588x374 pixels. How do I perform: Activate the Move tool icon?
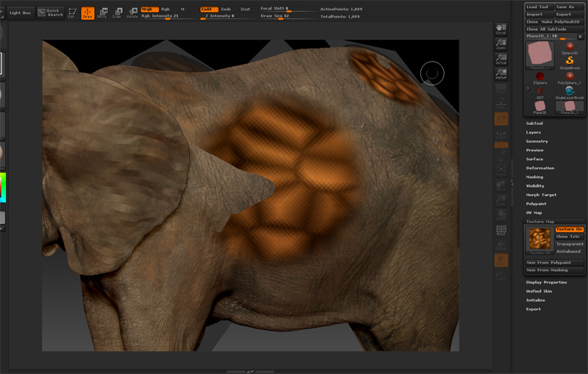(102, 12)
